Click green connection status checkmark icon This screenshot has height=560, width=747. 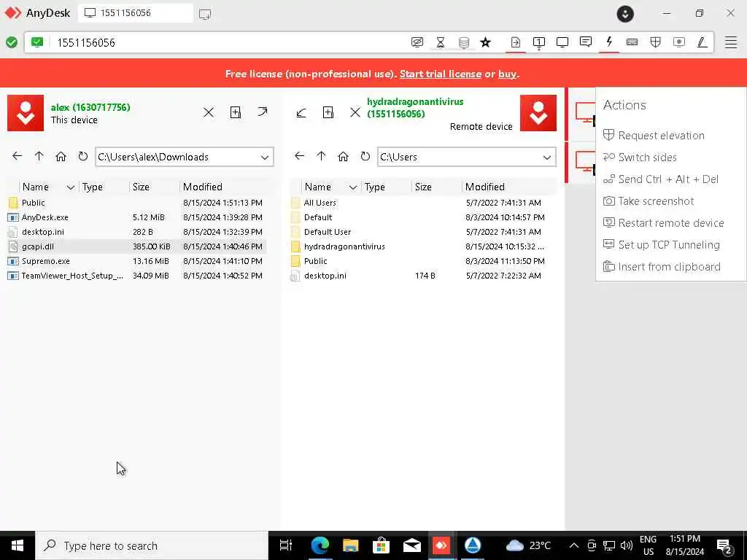pyautogui.click(x=12, y=42)
